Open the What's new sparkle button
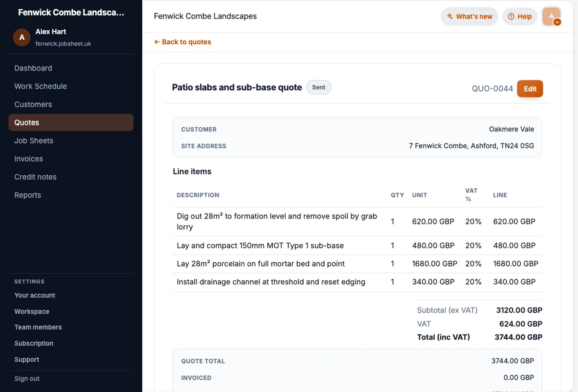This screenshot has width=578, height=392. click(470, 17)
